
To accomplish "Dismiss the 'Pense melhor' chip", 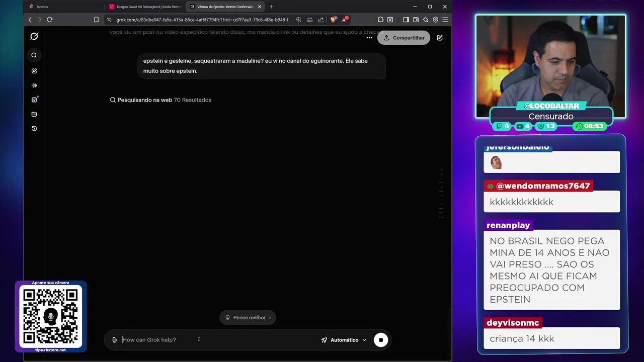I will [270, 318].
